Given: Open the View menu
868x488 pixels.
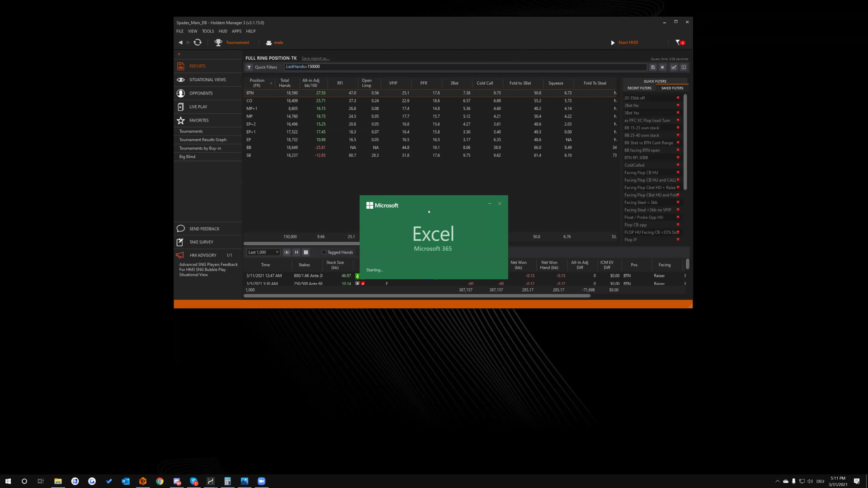Looking at the screenshot, I should [x=193, y=31].
